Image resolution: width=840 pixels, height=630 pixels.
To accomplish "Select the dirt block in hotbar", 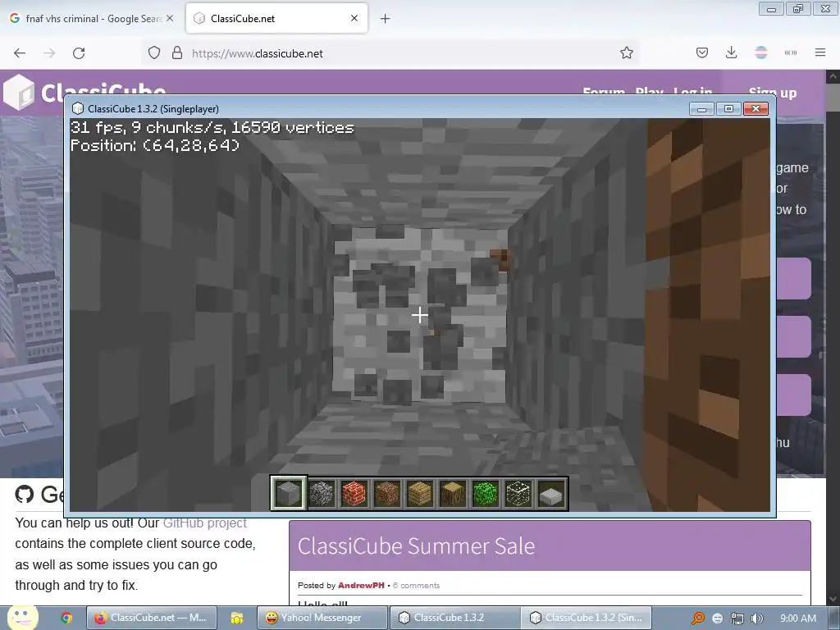I will click(x=387, y=493).
